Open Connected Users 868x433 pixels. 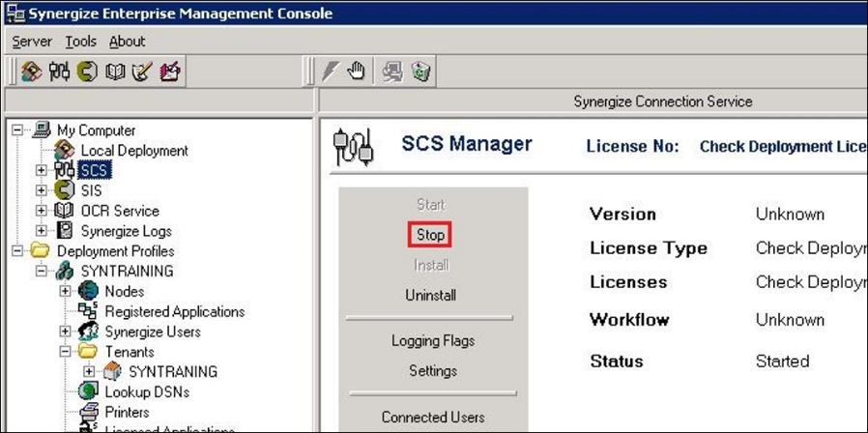click(433, 417)
